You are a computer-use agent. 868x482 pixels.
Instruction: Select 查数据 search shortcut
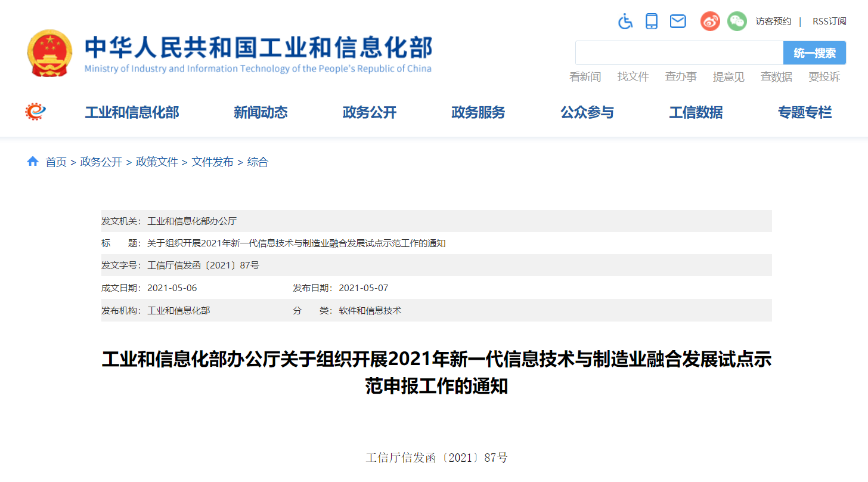click(x=776, y=77)
